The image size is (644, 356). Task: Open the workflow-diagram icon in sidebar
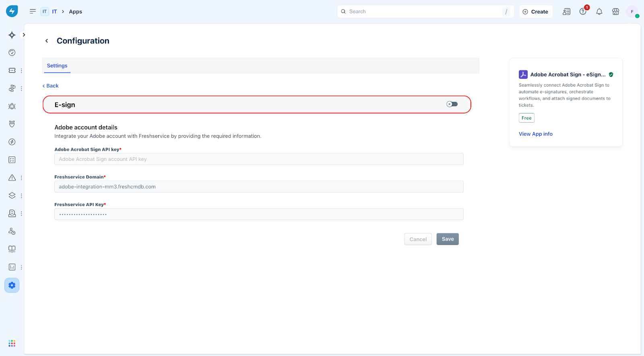tap(12, 88)
